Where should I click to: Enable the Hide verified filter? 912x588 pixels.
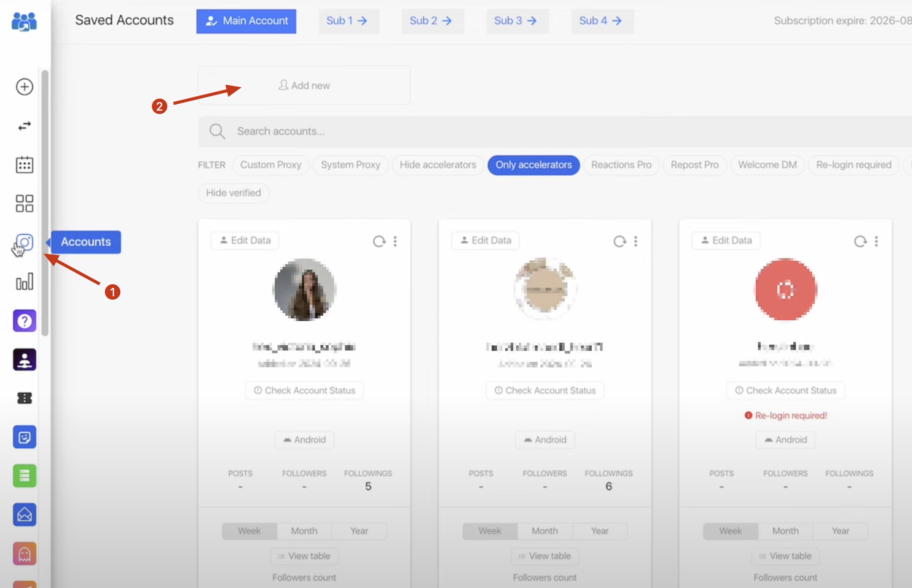point(233,193)
